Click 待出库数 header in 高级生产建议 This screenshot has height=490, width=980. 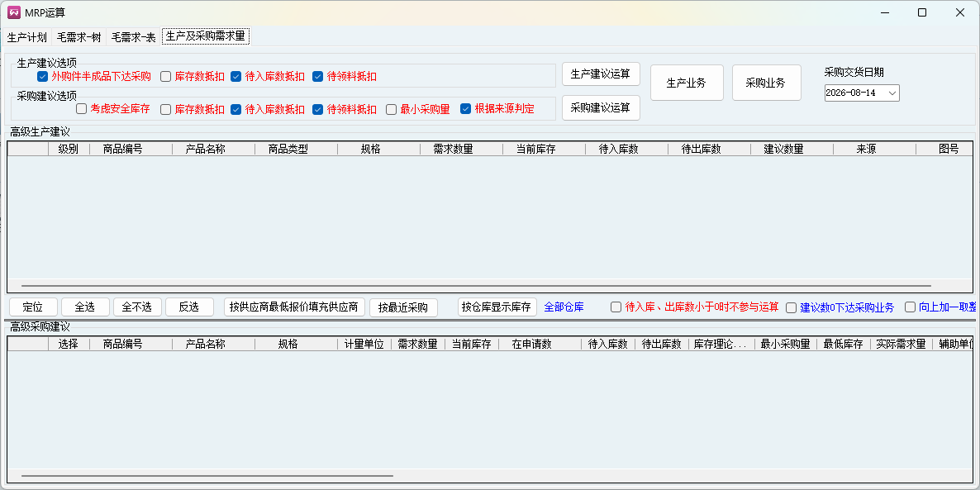[709, 149]
